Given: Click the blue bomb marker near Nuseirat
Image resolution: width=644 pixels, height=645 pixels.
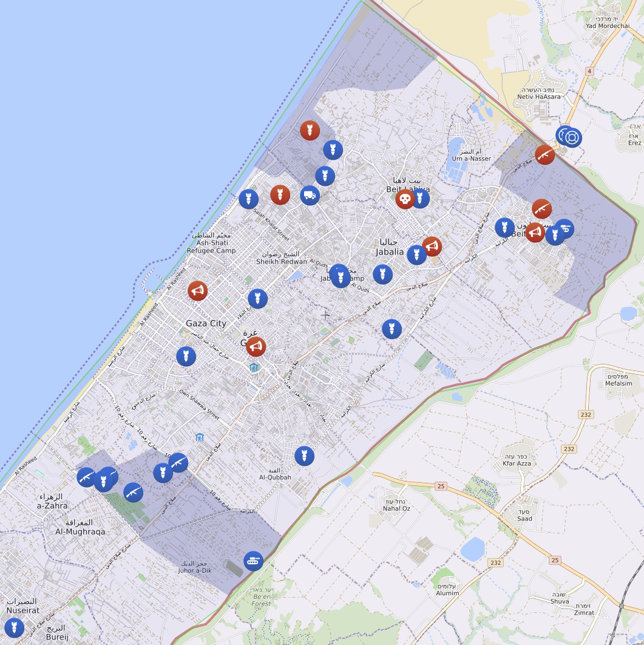Looking at the screenshot, I should click(14, 627).
